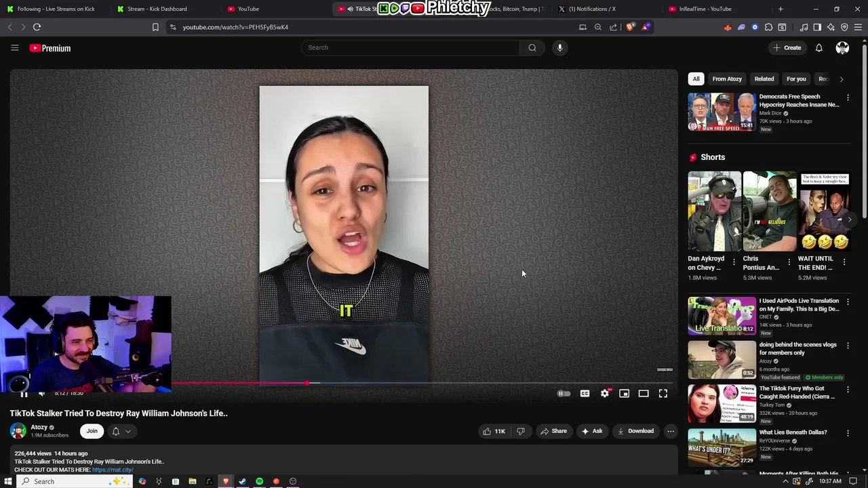Open the Create menu

tap(787, 47)
